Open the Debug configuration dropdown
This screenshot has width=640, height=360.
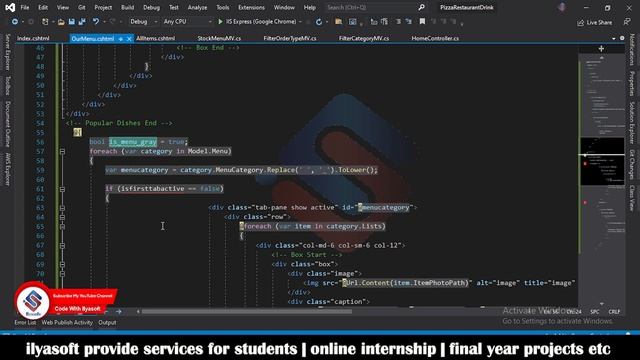(143, 22)
